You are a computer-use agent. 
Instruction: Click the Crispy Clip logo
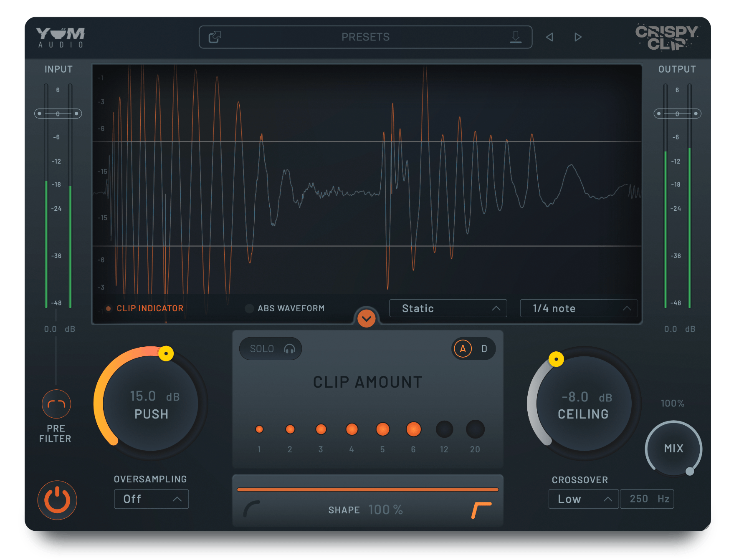click(x=666, y=37)
